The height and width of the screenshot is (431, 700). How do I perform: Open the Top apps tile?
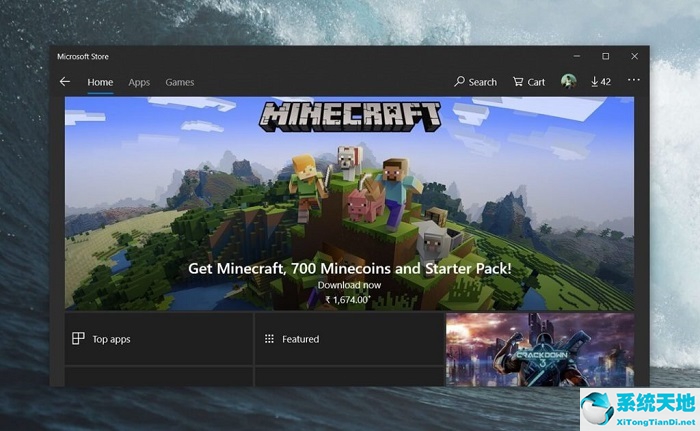[x=158, y=339]
